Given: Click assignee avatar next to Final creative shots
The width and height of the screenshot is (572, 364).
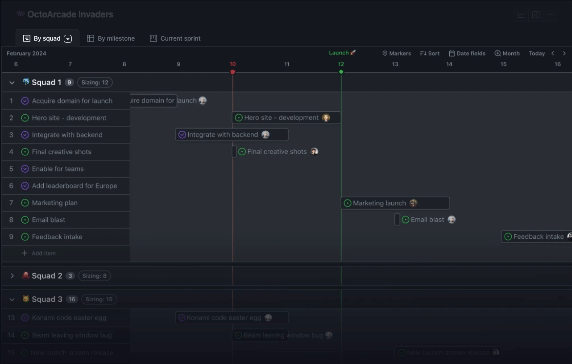Looking at the screenshot, I should point(314,151).
